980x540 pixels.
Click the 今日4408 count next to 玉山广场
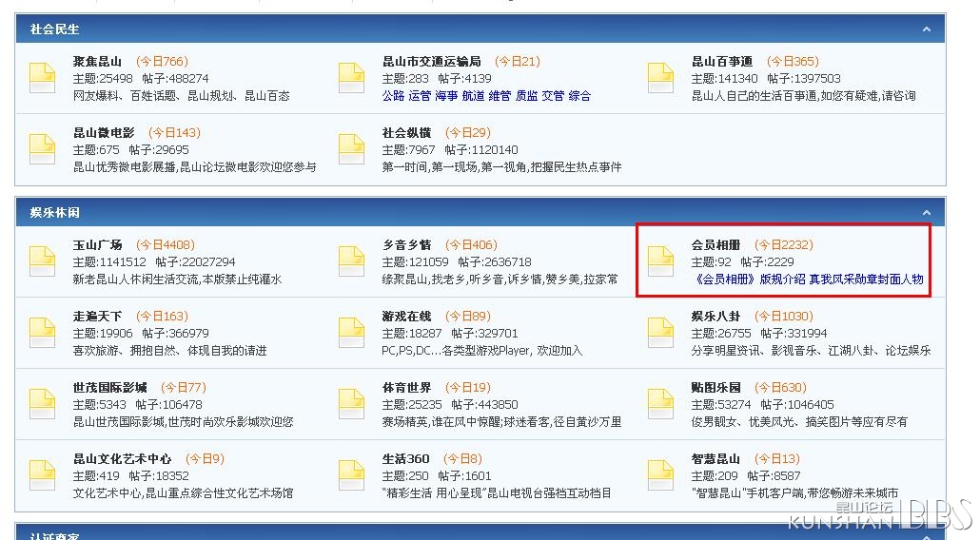165,244
